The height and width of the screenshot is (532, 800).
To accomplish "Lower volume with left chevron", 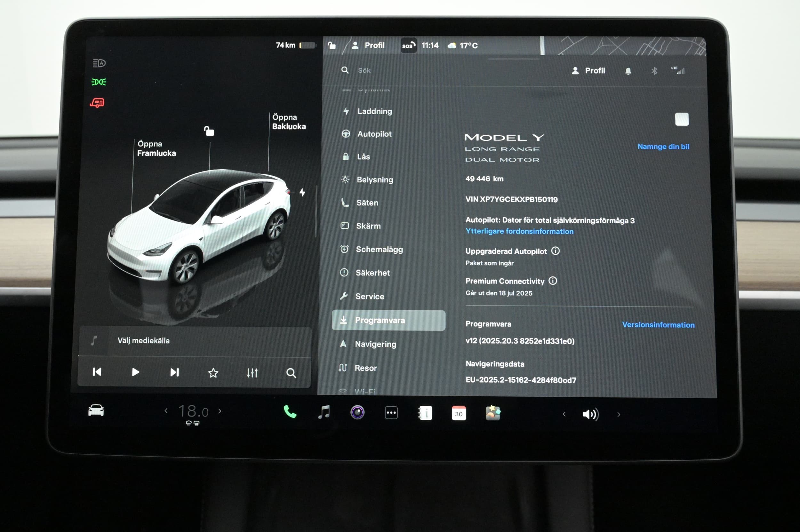I will coord(564,414).
